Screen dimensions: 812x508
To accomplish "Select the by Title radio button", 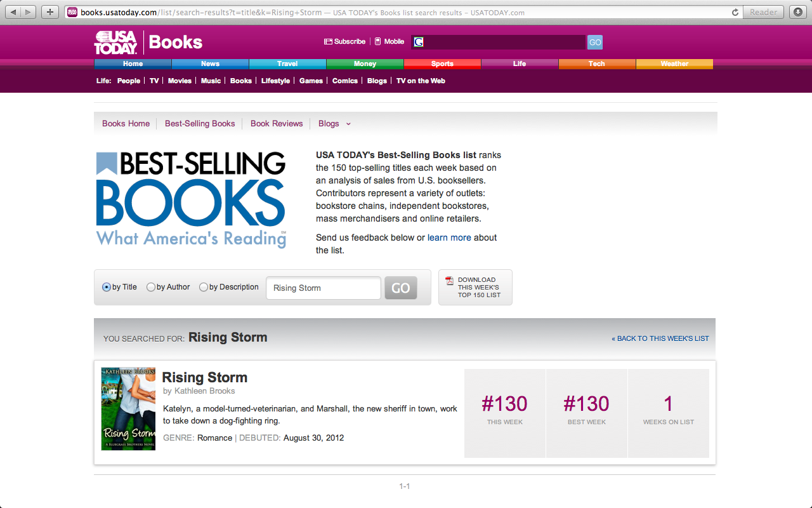I will click(107, 287).
